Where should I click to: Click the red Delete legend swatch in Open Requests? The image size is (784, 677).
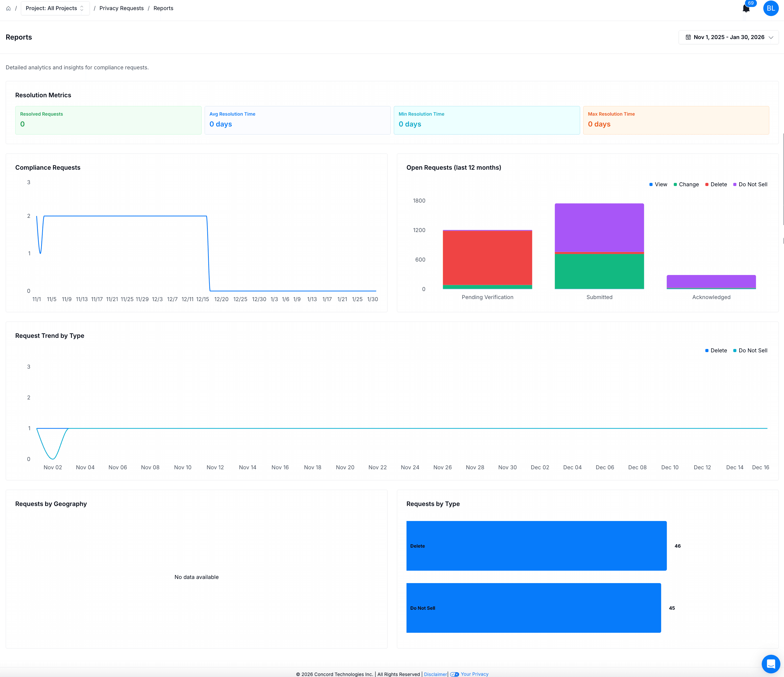pyautogui.click(x=707, y=184)
